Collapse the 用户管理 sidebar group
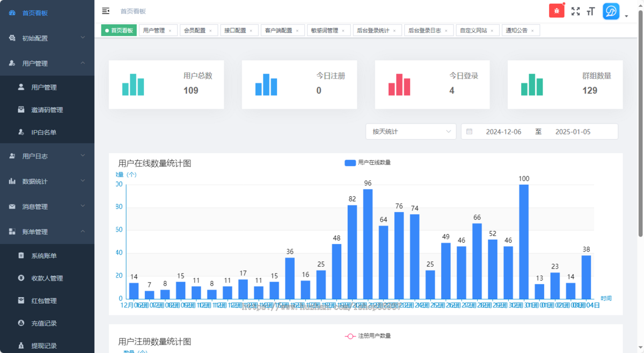644x353 pixels. 47,63
